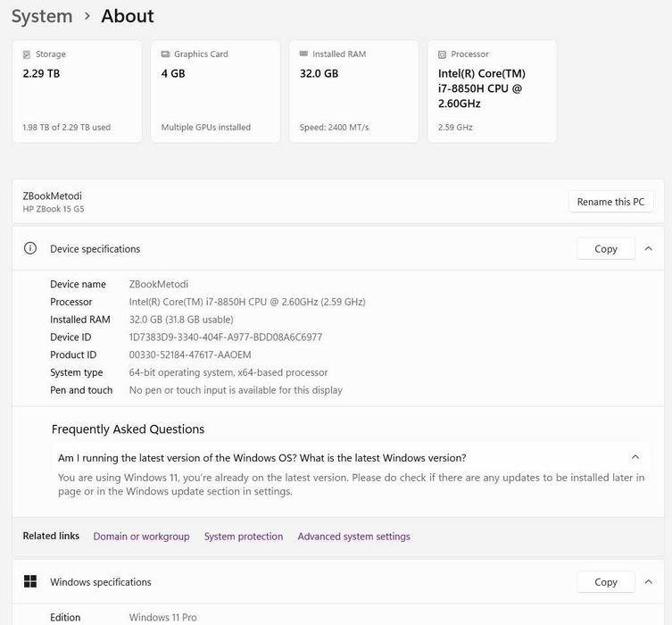Click the Windows logo icon
672x625 pixels.
[x=30, y=582]
